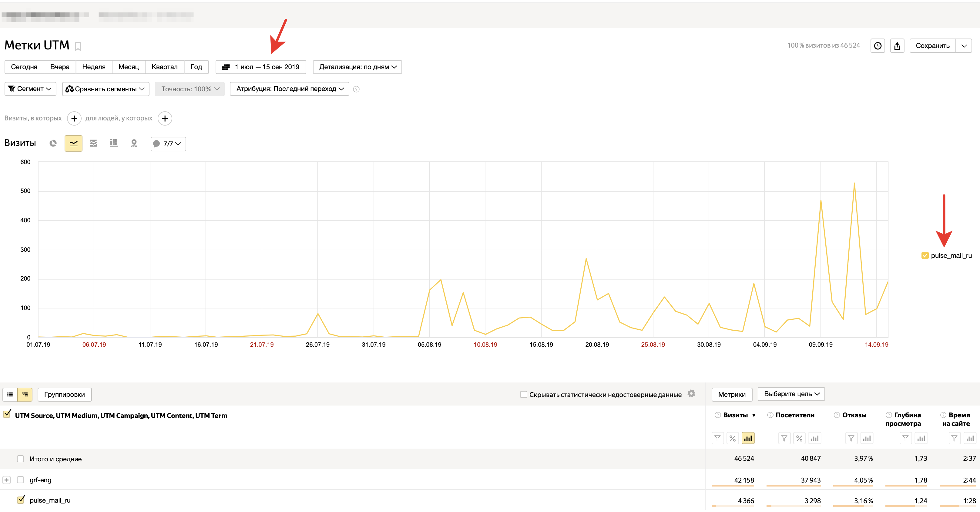Viewport: 980px width, 512px height.
Task: Toggle pulse_mail_ru yellow legend swatch
Action: point(925,255)
